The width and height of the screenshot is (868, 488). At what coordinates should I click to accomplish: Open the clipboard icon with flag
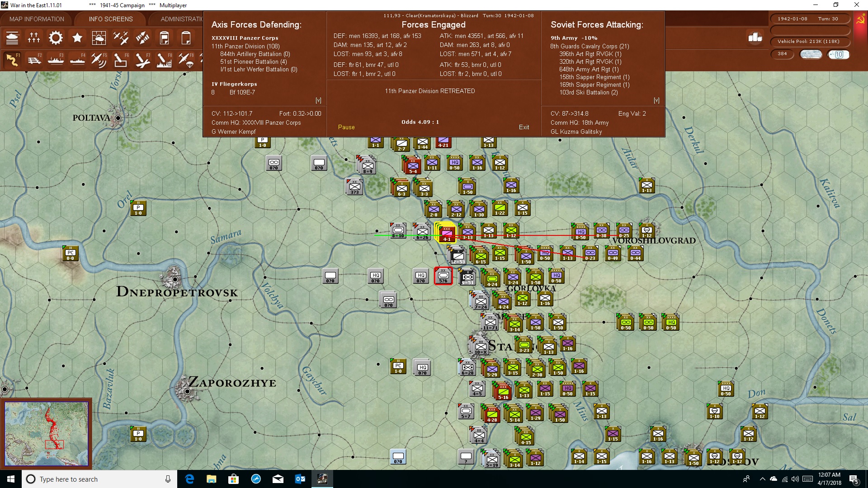click(164, 38)
